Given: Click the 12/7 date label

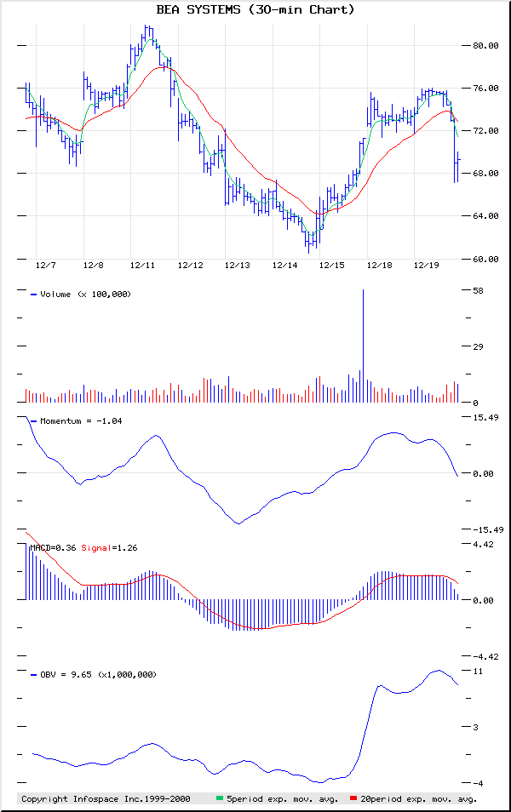Looking at the screenshot, I should tap(46, 266).
